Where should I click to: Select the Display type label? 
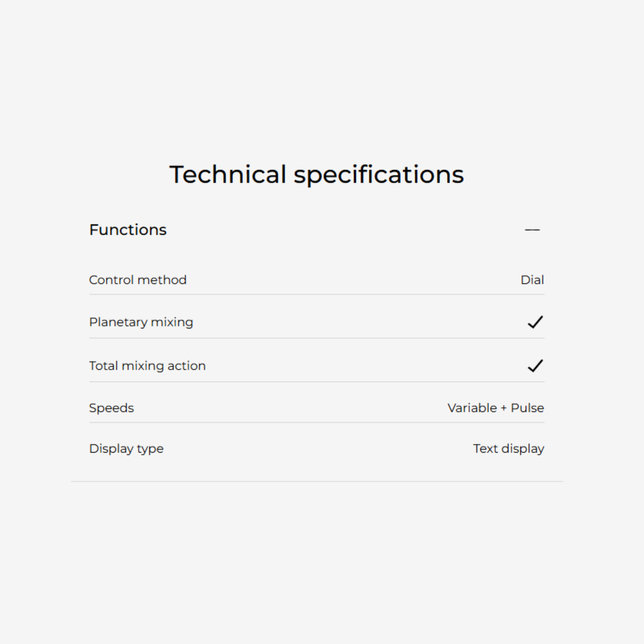point(126,449)
